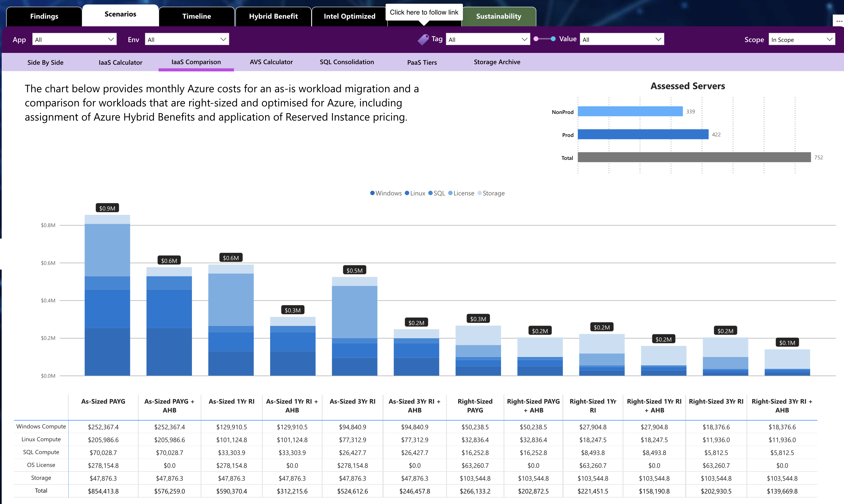Select the As-Sized PAYG chart column
Viewport: 844px width, 504px height.
coord(107,295)
